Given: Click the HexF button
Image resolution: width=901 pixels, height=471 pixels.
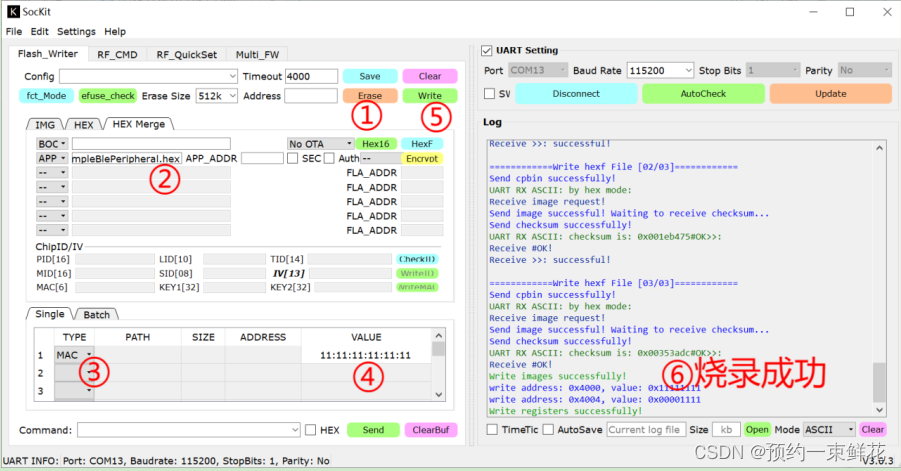Looking at the screenshot, I should coord(422,144).
